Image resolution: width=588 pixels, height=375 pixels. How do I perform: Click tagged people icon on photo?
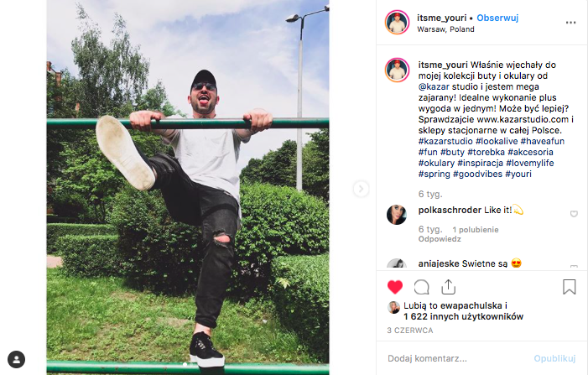point(16,359)
